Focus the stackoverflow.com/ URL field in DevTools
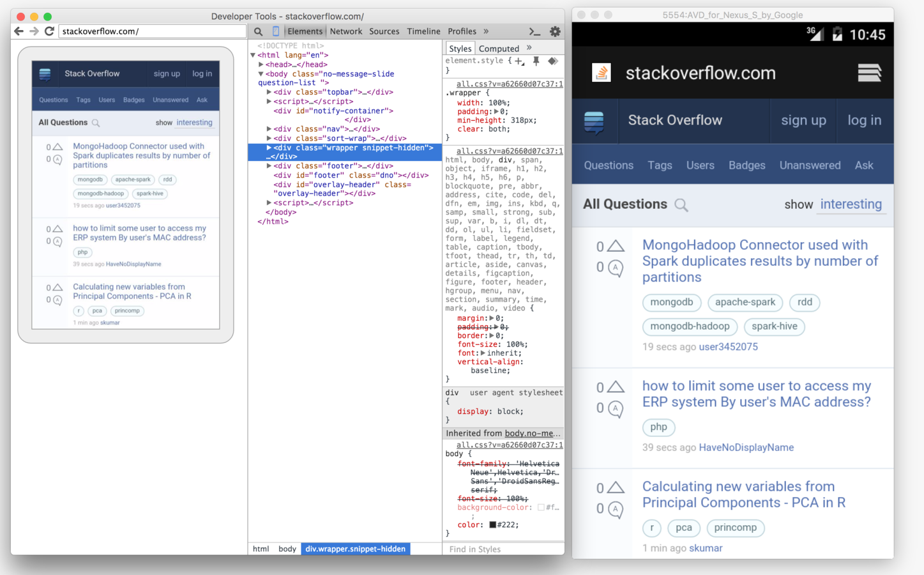This screenshot has width=924, height=575. coord(153,31)
